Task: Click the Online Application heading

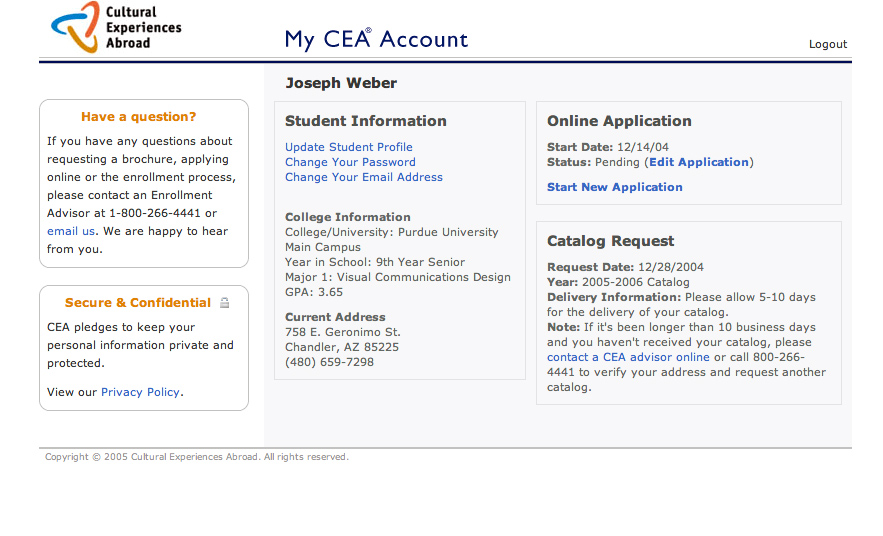Action: click(619, 121)
